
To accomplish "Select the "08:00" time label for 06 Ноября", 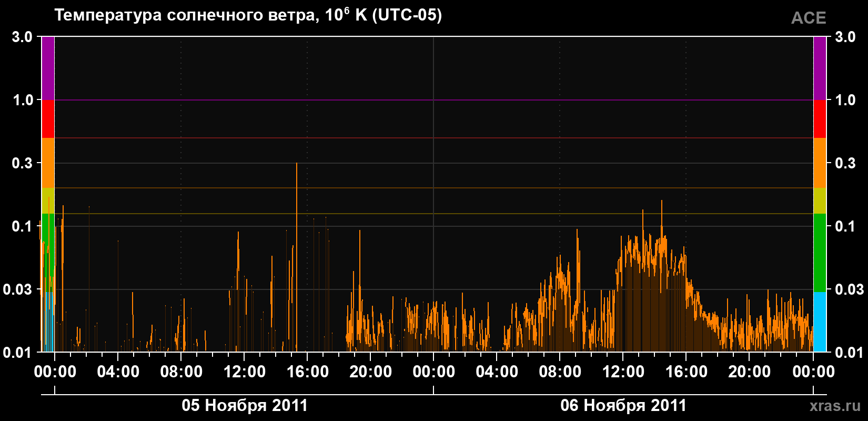I will tap(560, 372).
